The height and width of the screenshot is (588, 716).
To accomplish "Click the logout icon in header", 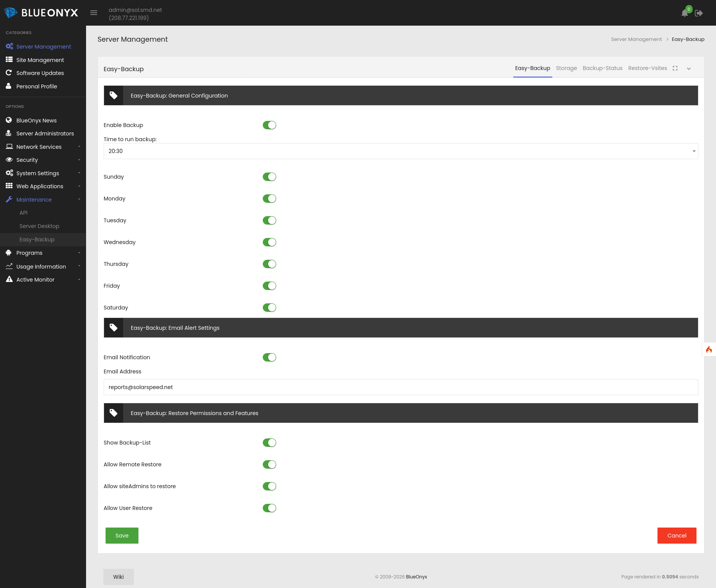I will pos(699,13).
